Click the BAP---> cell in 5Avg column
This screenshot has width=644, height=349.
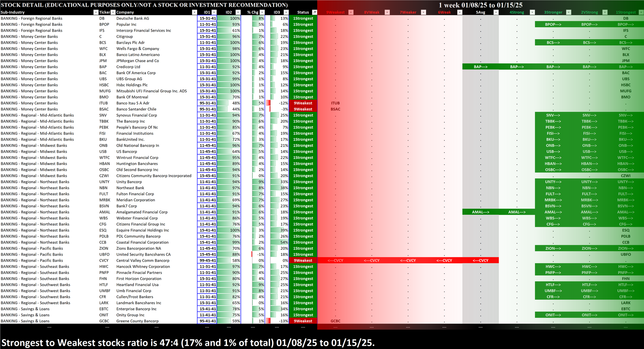(x=480, y=67)
